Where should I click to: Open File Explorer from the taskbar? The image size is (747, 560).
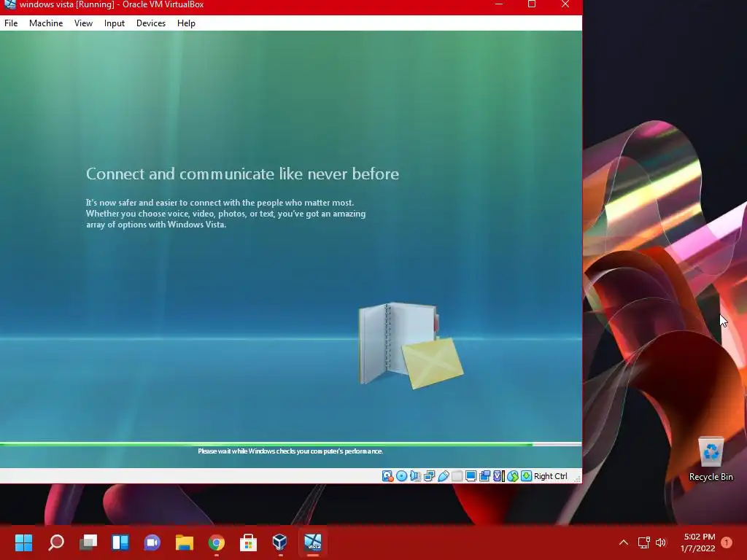(x=185, y=542)
